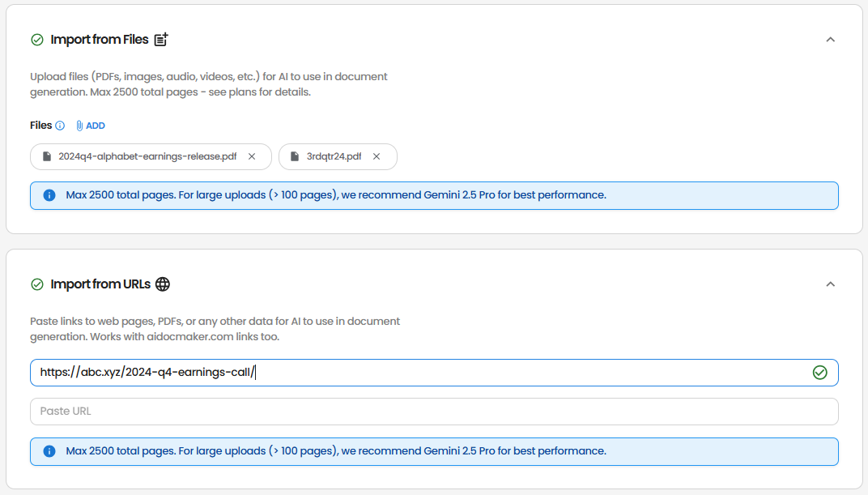Image resolution: width=868 pixels, height=495 pixels.
Task: Select the 2024q4-alphabet-earnings-release.pdf file chip
Action: coord(151,156)
